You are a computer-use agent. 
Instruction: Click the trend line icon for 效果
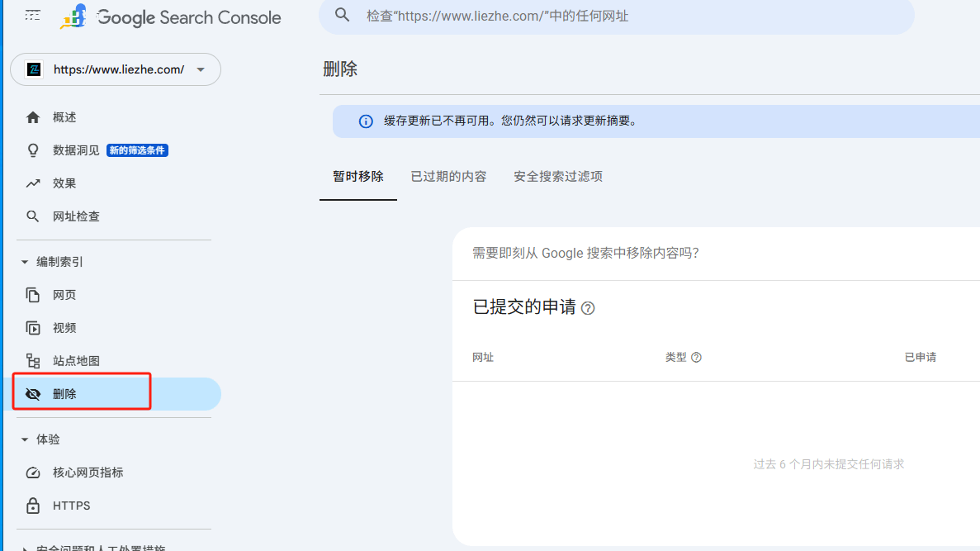(x=32, y=183)
